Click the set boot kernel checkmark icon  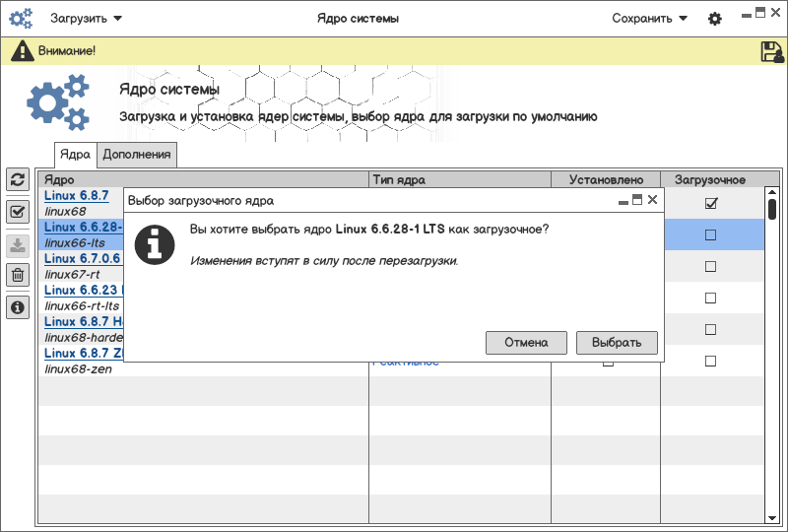tap(17, 211)
